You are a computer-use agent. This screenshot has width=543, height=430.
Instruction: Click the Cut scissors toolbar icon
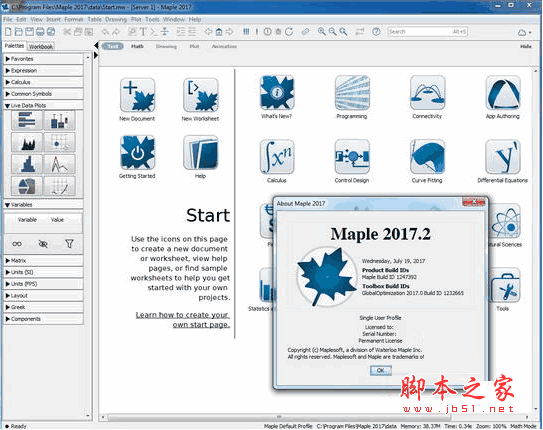tap(67, 32)
